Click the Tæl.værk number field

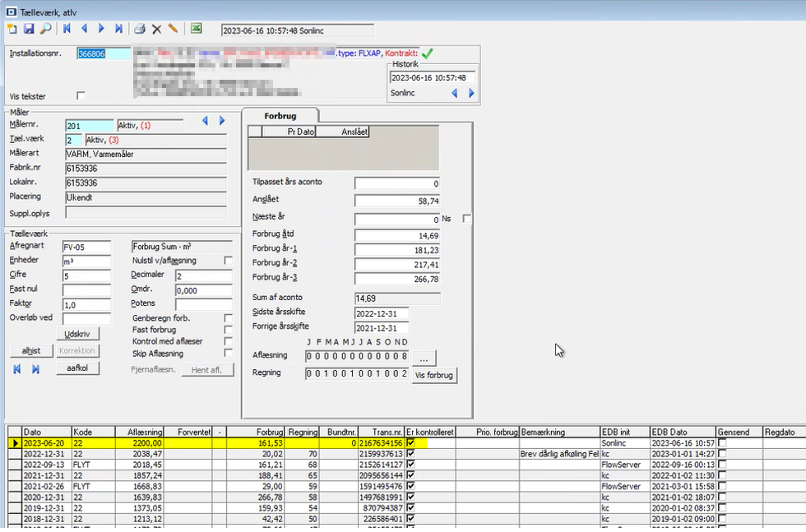pos(73,141)
